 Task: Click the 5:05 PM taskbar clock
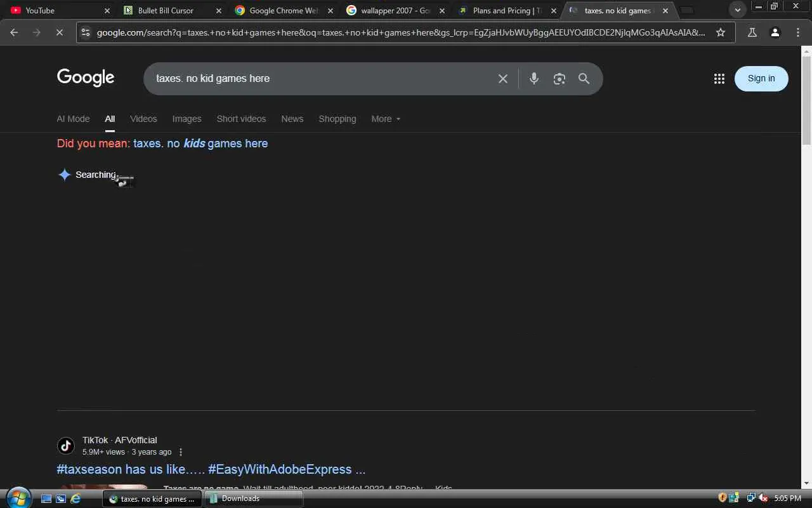pos(787,498)
